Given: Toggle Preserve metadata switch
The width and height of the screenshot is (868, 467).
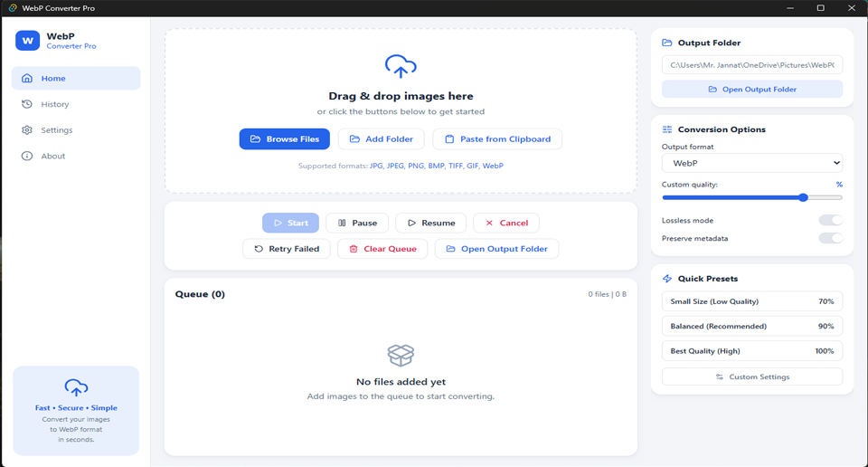Looking at the screenshot, I should coord(831,238).
